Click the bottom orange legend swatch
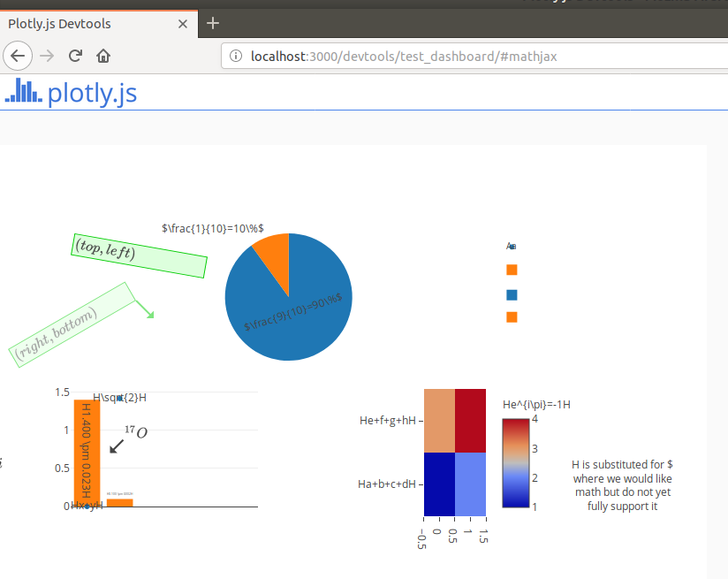The width and height of the screenshot is (728, 579). pyautogui.click(x=512, y=317)
